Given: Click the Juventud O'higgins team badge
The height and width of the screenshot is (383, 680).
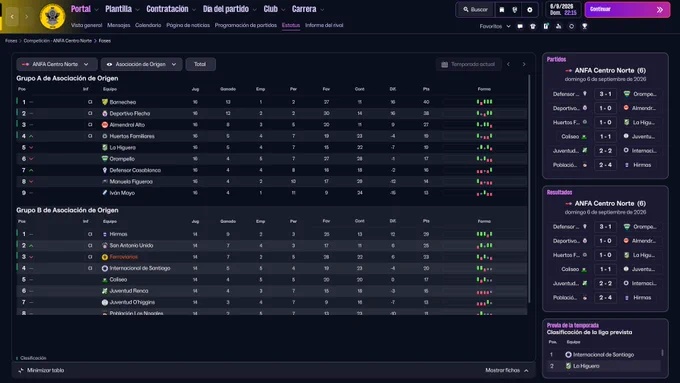Looking at the screenshot, I should tap(105, 302).
